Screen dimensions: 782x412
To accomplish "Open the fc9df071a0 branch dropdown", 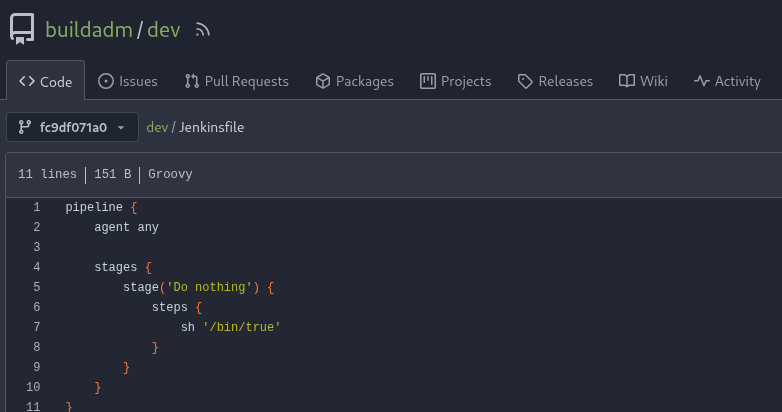I will (72, 127).
